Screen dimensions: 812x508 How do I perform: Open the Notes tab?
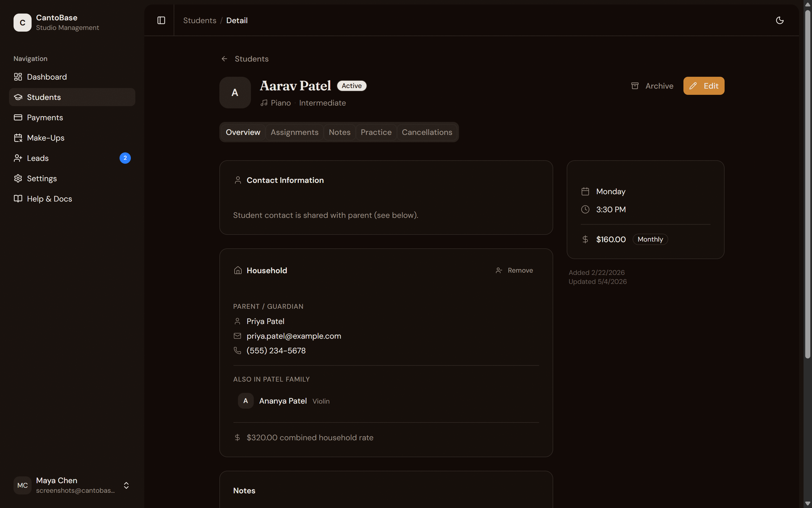[339, 132]
